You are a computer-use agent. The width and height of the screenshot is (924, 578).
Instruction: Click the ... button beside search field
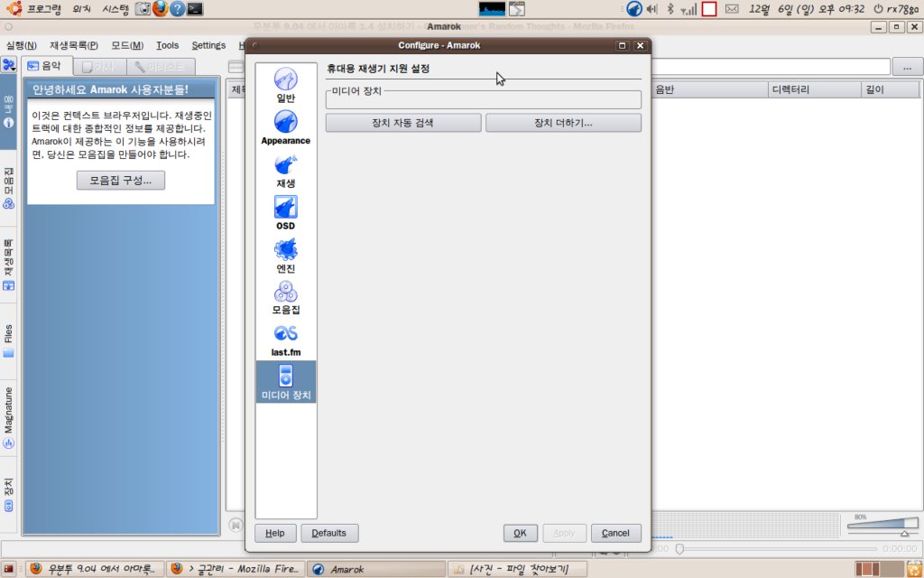point(907,67)
